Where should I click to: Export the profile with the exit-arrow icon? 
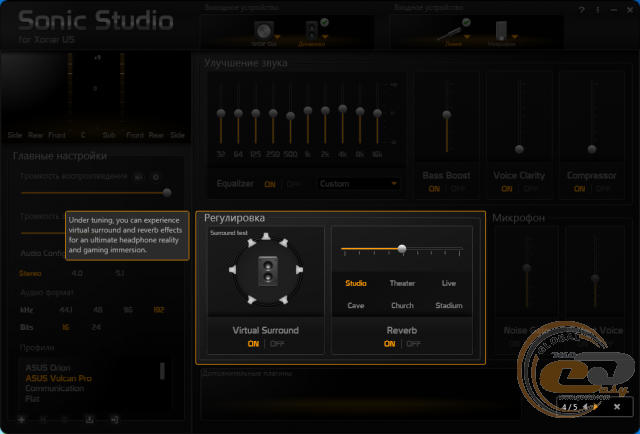coord(114,419)
